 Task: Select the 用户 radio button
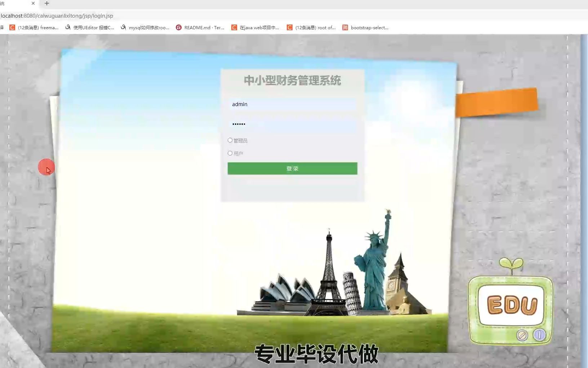pyautogui.click(x=230, y=153)
